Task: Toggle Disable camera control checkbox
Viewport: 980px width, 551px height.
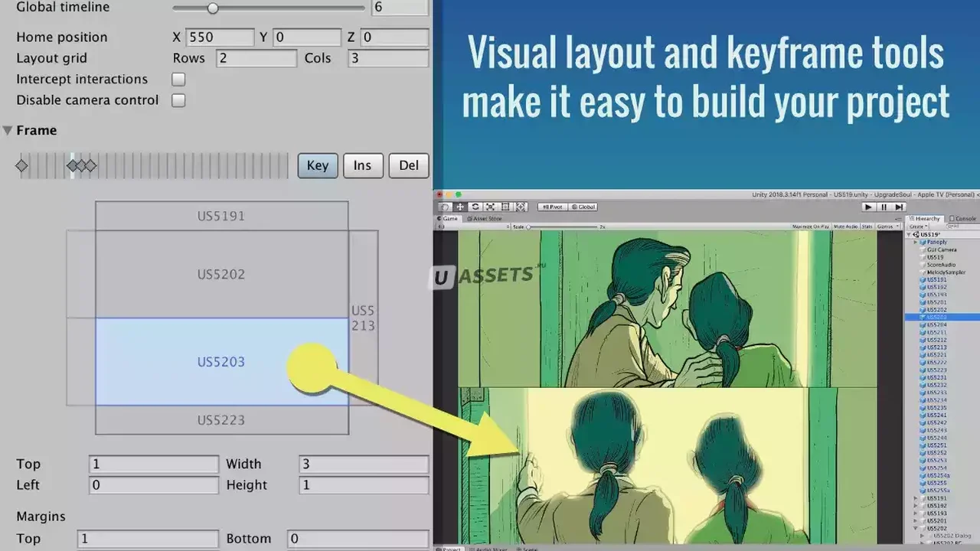Action: tap(178, 100)
